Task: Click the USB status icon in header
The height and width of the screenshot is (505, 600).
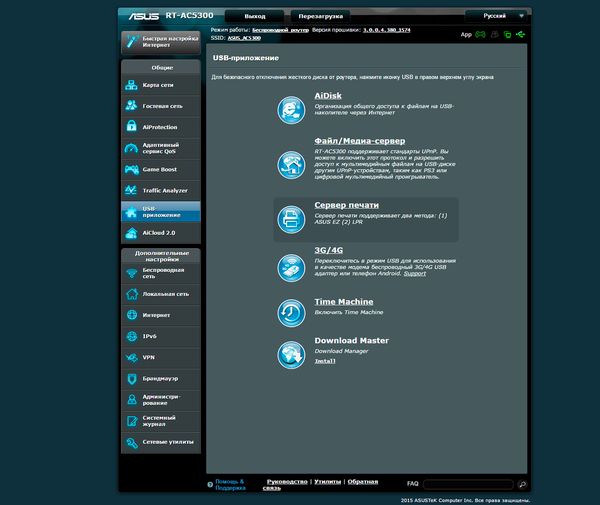Action: coord(520,34)
